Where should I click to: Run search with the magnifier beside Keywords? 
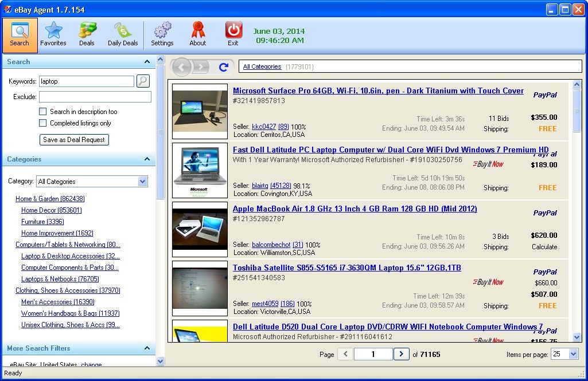click(142, 81)
